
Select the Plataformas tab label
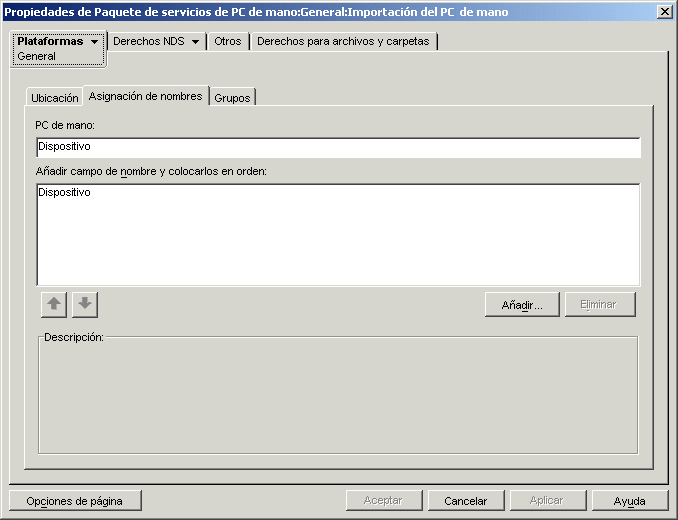coord(50,41)
